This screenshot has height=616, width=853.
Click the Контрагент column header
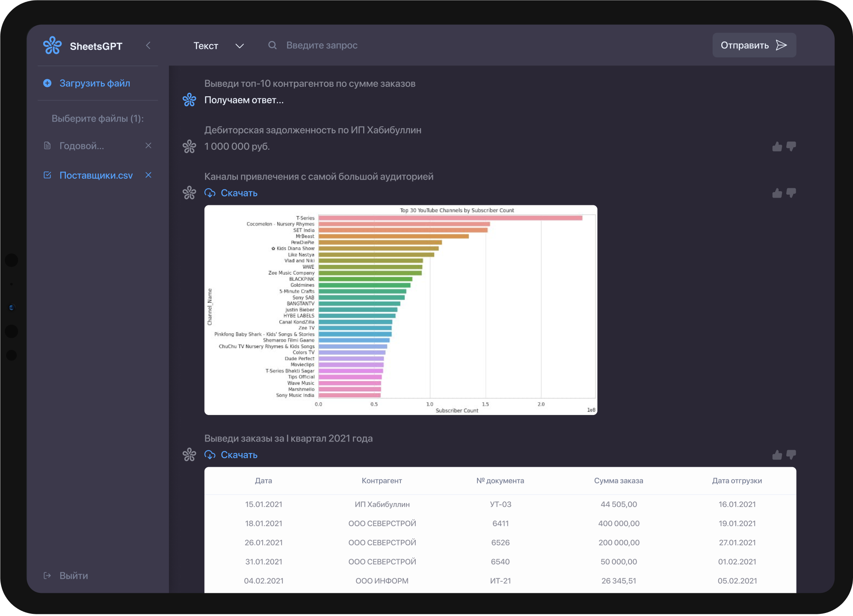382,481
